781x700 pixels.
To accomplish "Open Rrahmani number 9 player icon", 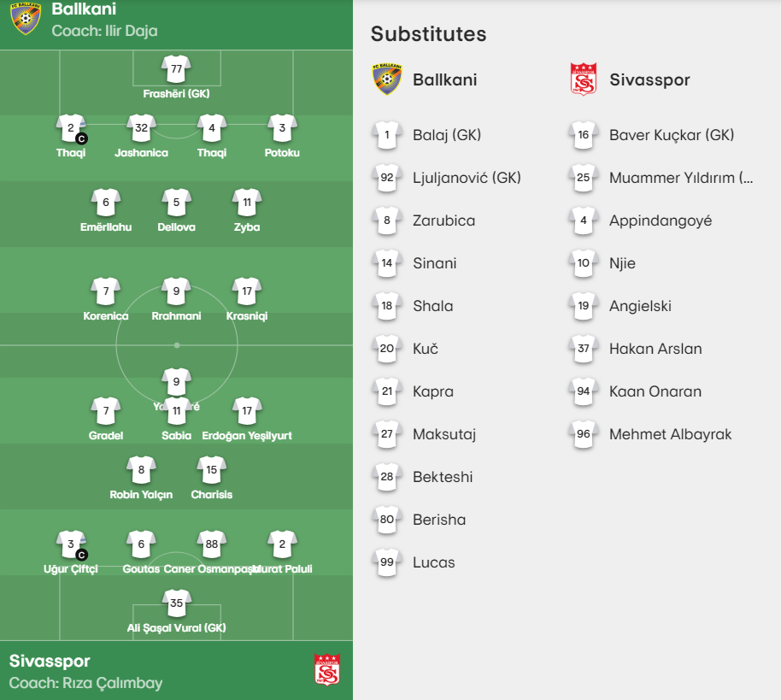I will [176, 291].
